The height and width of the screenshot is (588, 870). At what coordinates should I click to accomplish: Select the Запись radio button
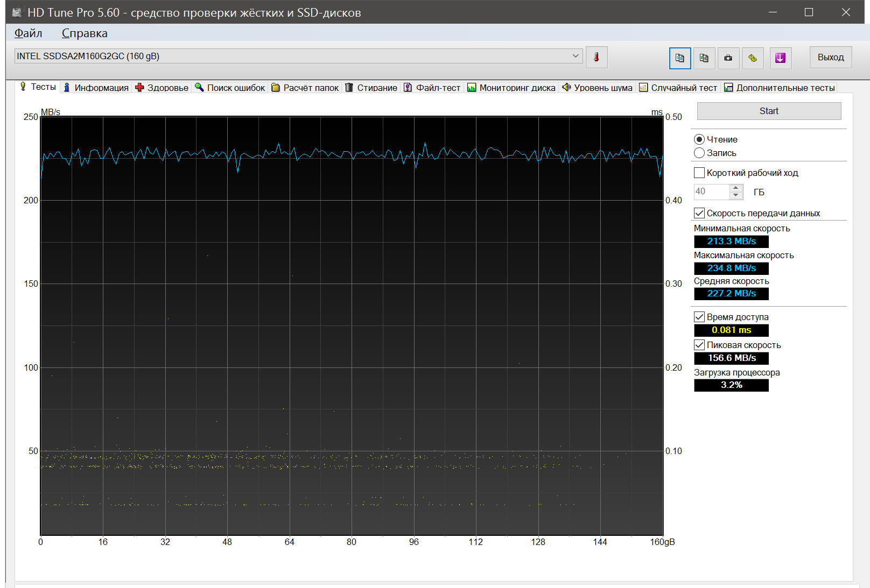coord(699,153)
